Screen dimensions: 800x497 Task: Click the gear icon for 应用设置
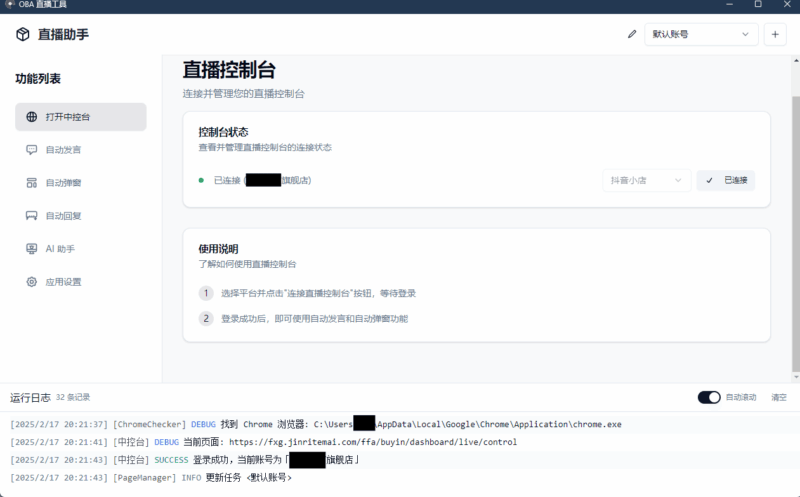tap(32, 282)
